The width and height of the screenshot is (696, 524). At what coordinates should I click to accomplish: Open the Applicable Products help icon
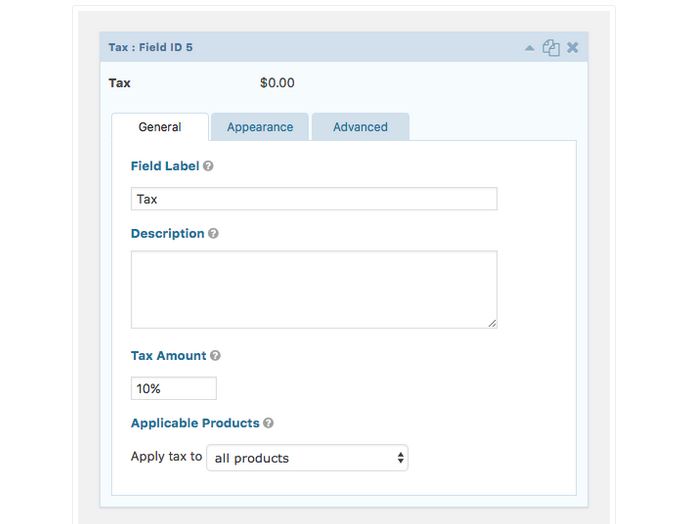pyautogui.click(x=268, y=423)
